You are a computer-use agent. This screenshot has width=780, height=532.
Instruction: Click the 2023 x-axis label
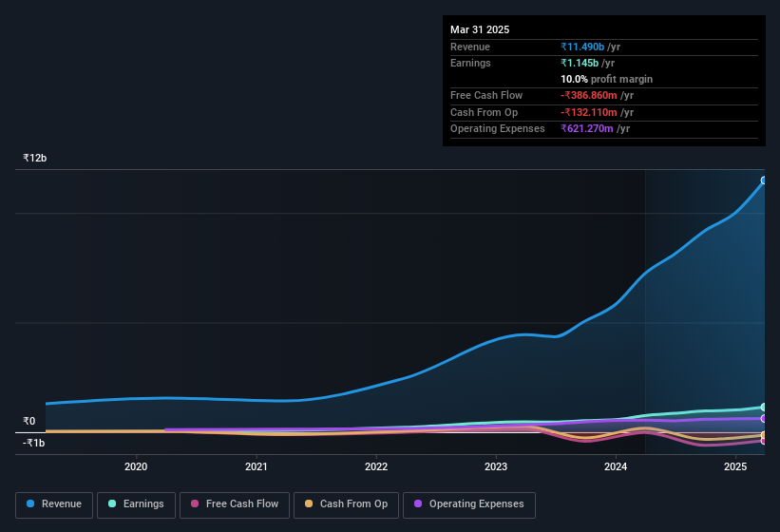point(496,466)
